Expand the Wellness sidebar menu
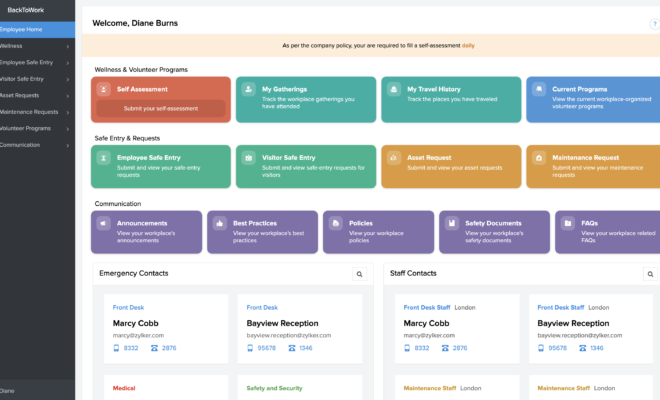 [36, 46]
